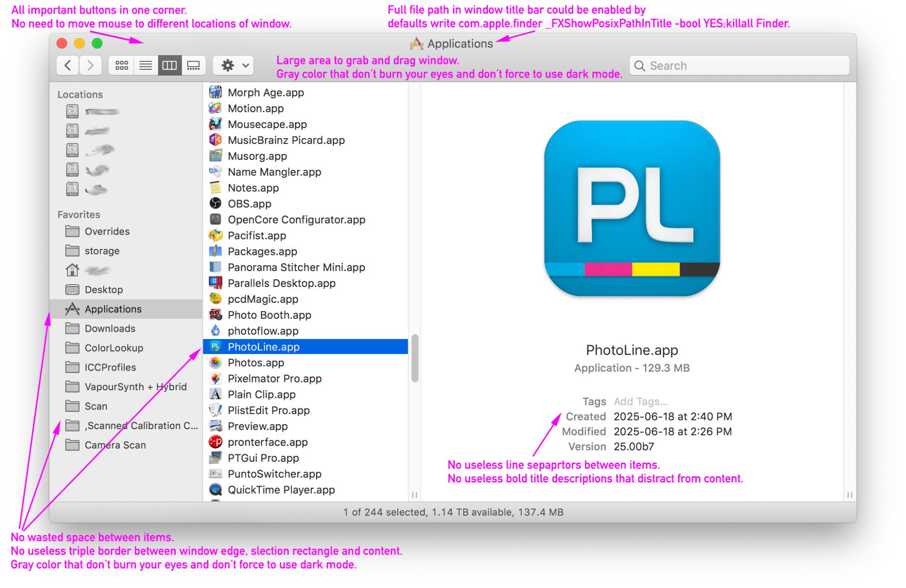Select OBS.app icon in list

[216, 204]
